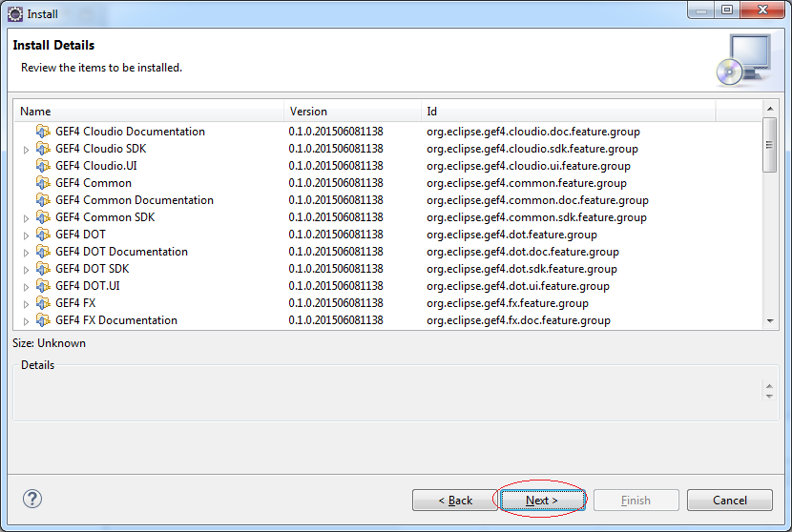Click the GEF4 DOT Documentation feature icon

coord(44,252)
